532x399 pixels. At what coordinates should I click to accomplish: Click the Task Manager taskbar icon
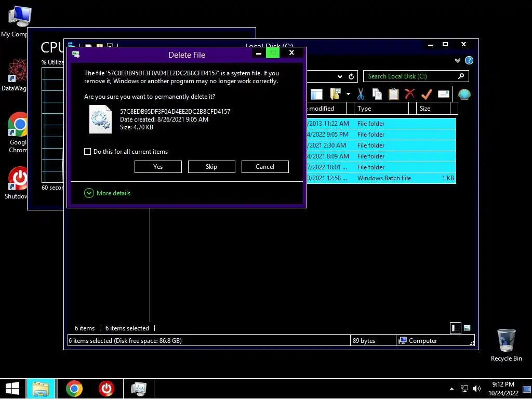[139, 389]
